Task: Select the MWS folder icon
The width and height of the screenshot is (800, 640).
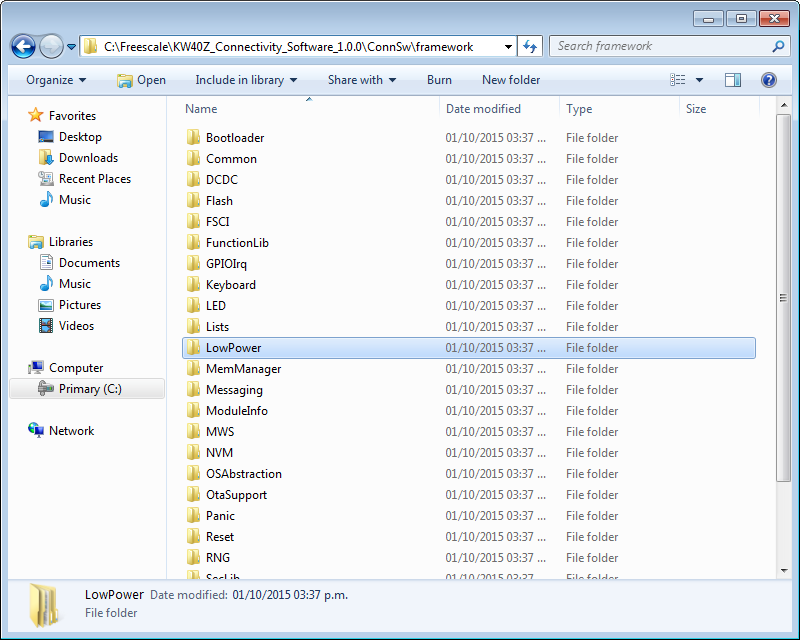Action: click(x=193, y=431)
